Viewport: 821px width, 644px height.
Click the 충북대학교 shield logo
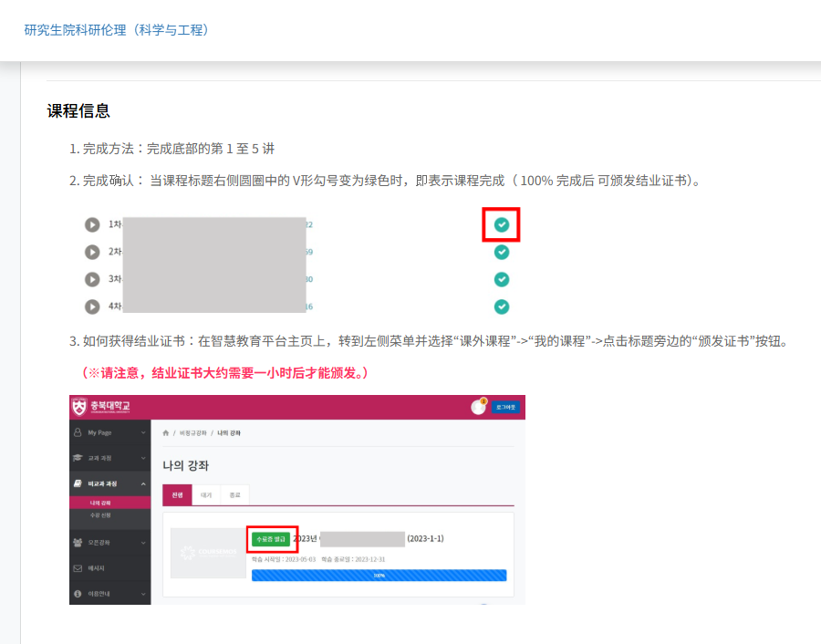(79, 407)
